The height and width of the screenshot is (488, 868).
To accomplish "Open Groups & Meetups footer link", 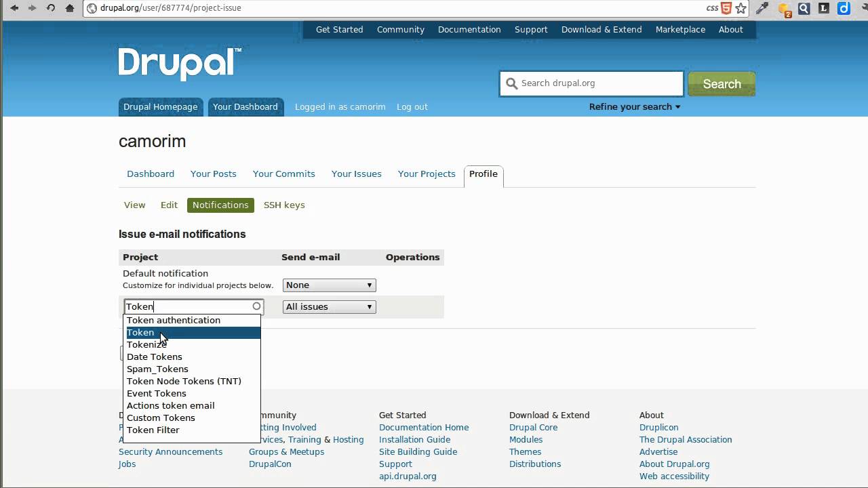I will point(286,452).
